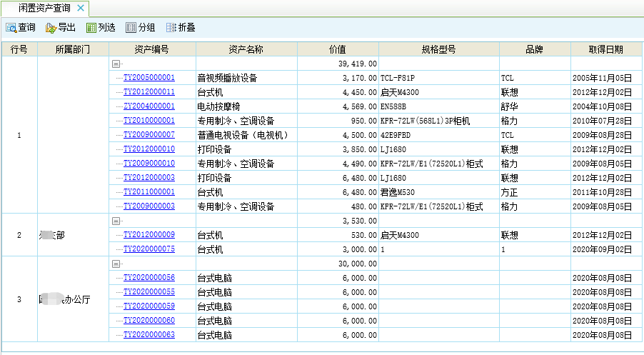This screenshot has width=644, height=355.
Task: Click the 价值 column header
Action: (337, 49)
